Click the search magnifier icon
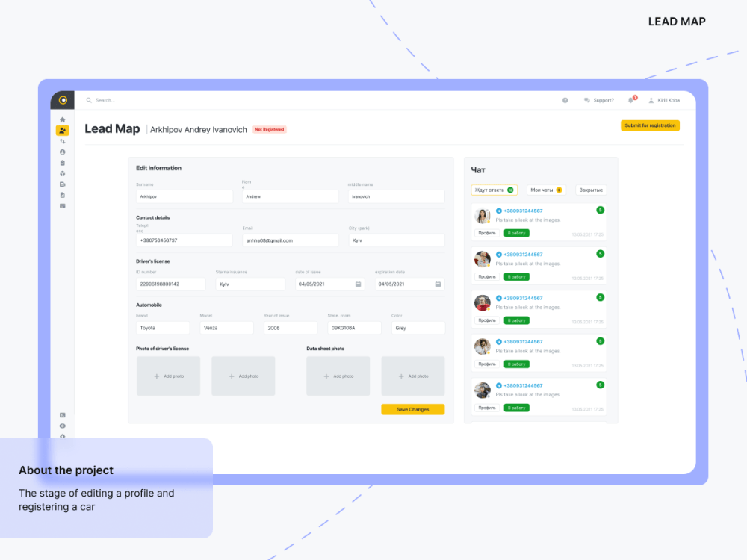747x560 pixels. point(89,100)
